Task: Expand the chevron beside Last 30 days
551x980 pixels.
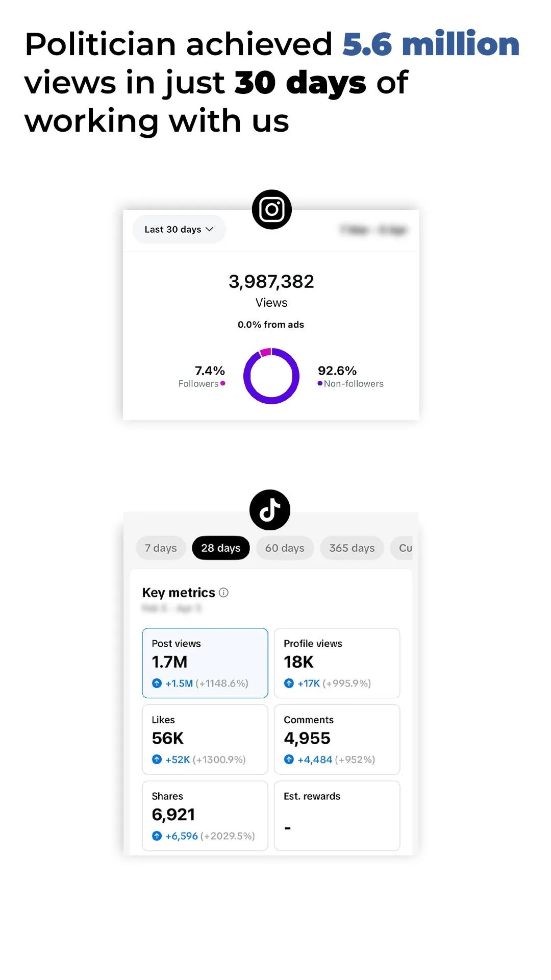Action: pos(209,230)
